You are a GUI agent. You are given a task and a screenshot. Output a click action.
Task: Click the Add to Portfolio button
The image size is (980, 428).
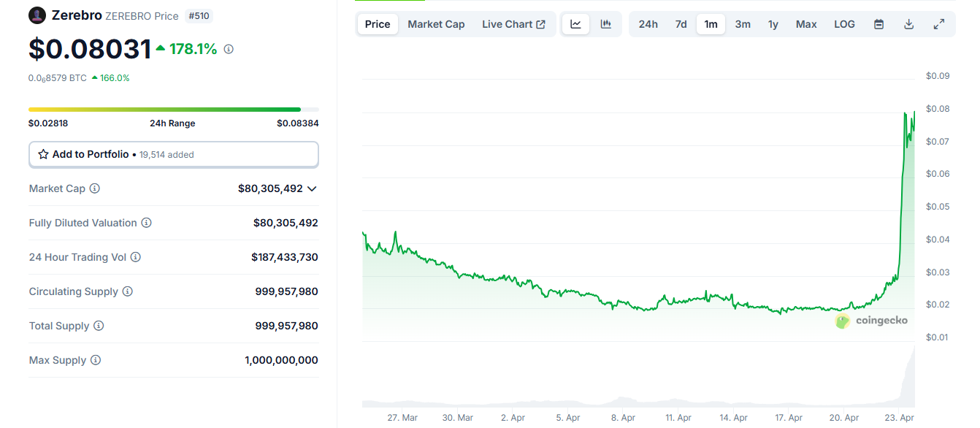[173, 154]
